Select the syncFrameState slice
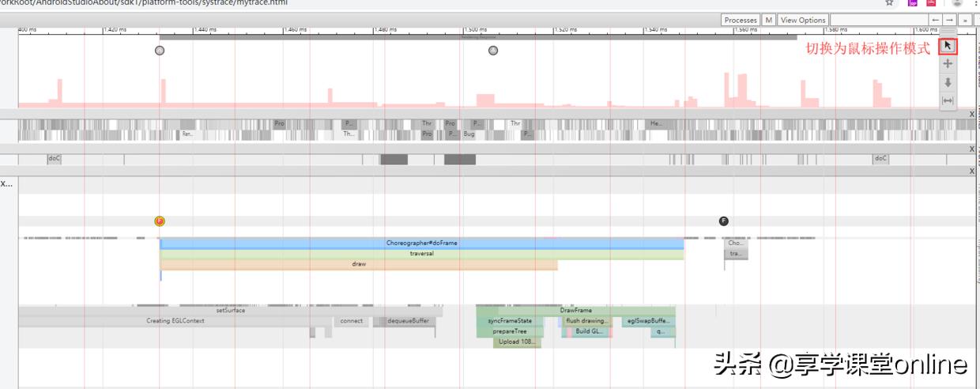This screenshot has width=980, height=389. tap(510, 321)
